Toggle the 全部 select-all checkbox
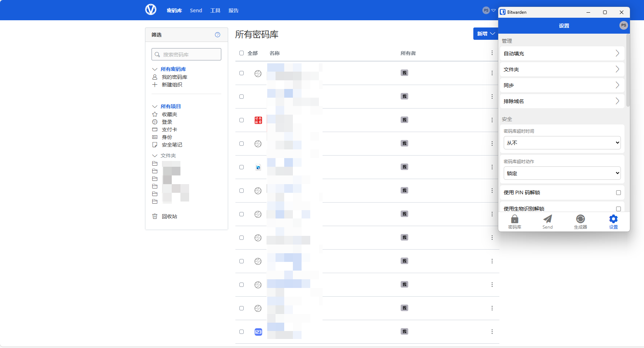The image size is (644, 348). pos(242,53)
